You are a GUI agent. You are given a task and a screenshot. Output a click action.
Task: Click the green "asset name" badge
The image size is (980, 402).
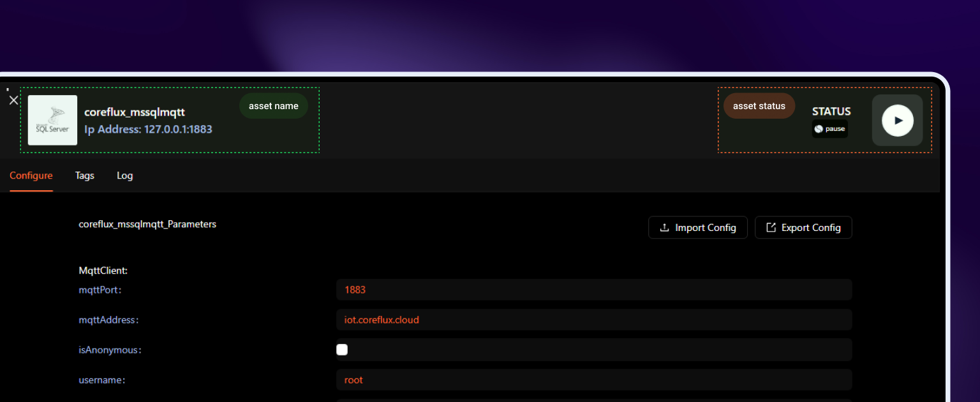(273, 106)
